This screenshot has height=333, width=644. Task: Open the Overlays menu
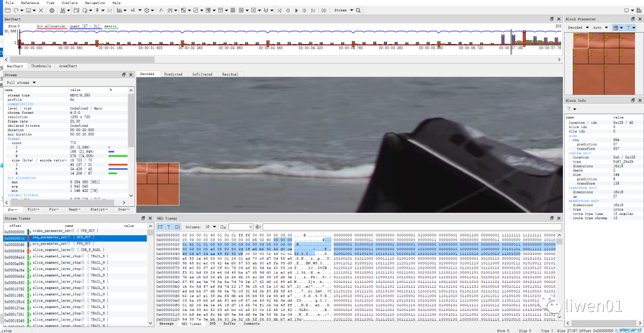tap(69, 3)
